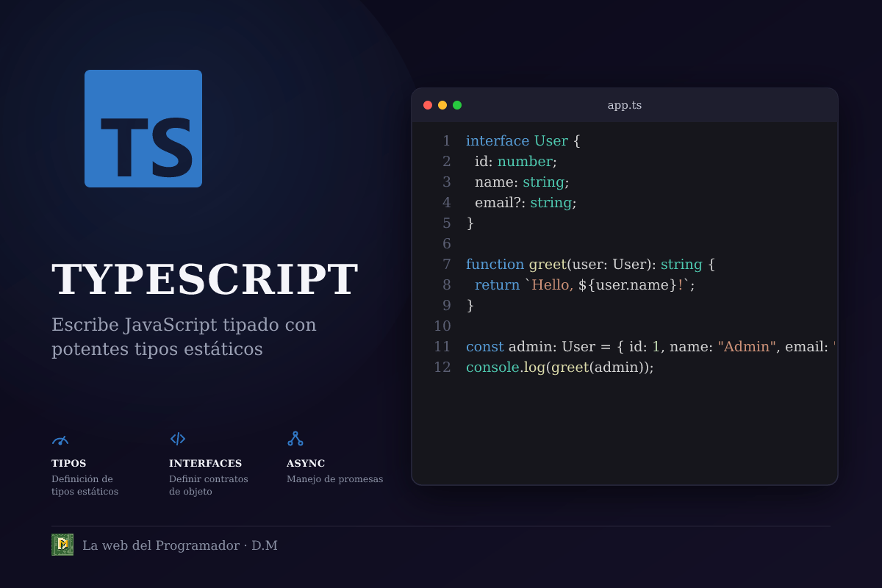Click the gauge icon above TIPOS
882x588 pixels.
coord(60,440)
